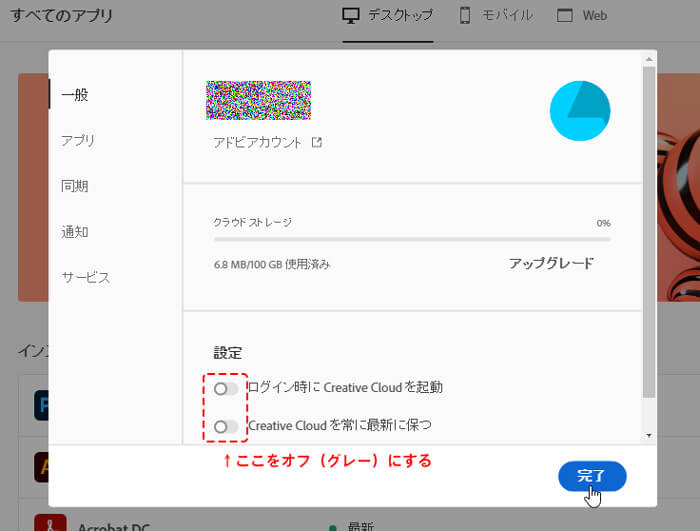Click the pixelated account name image

[x=258, y=100]
